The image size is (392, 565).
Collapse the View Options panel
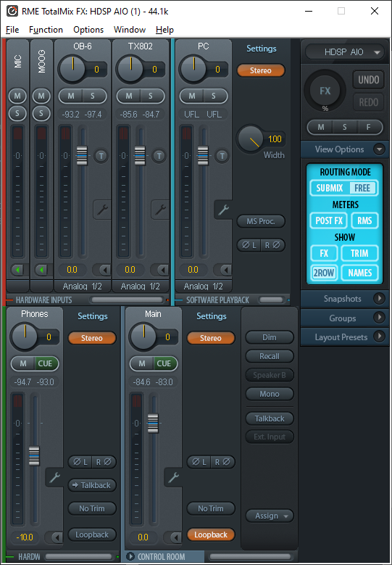click(x=379, y=149)
